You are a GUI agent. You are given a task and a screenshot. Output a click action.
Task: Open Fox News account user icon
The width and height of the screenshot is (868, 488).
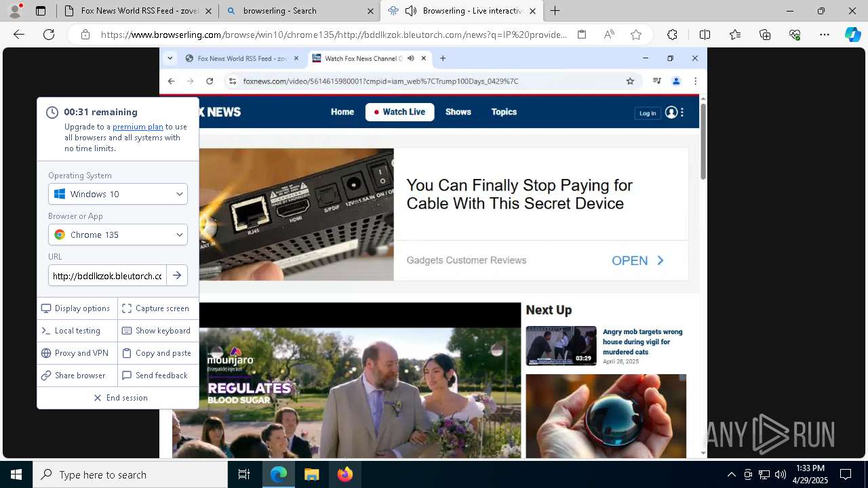671,113
